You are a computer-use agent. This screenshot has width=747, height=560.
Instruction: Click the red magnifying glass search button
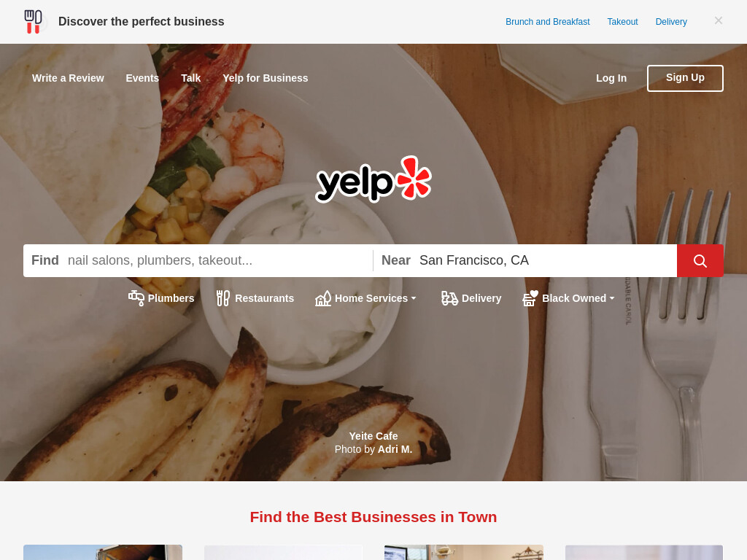point(700,260)
